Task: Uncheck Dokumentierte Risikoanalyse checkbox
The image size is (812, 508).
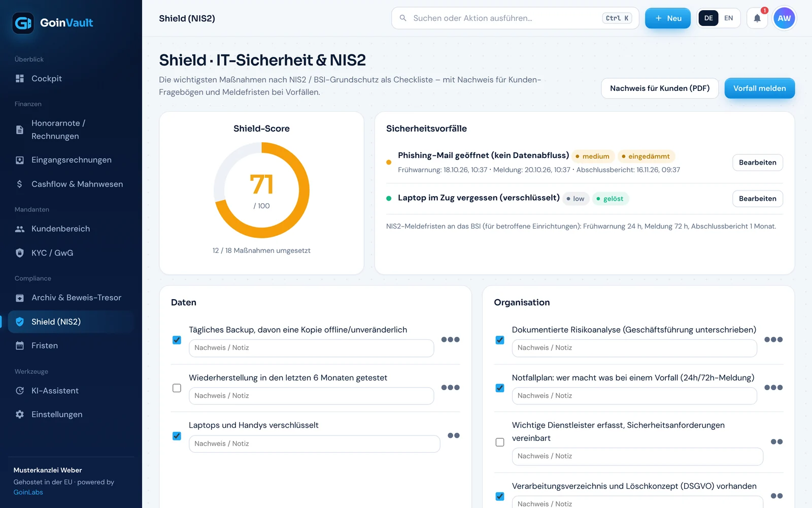Action: pyautogui.click(x=500, y=340)
